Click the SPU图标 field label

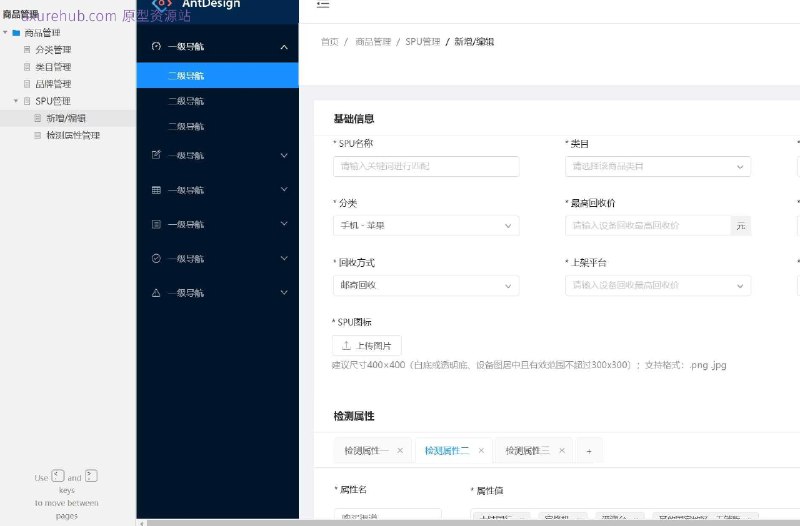tap(352, 322)
